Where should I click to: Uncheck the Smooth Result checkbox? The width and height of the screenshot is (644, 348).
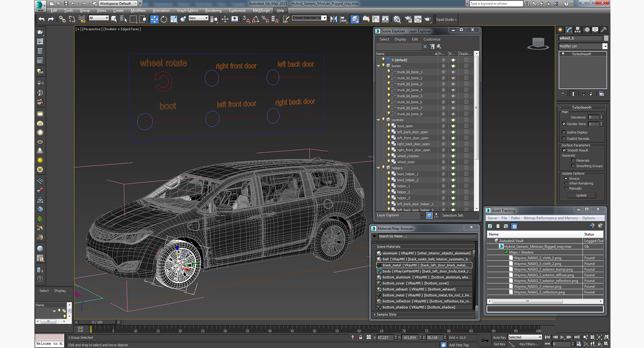pyautogui.click(x=564, y=150)
